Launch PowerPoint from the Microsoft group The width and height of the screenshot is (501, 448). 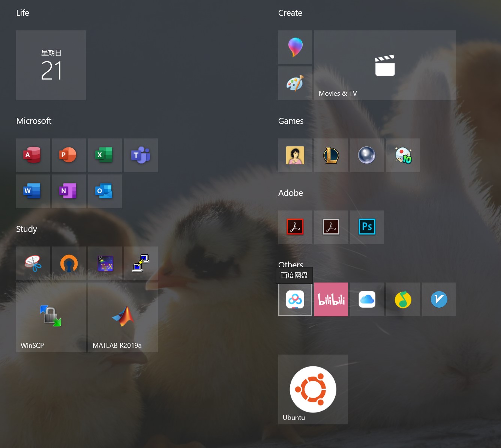click(69, 155)
